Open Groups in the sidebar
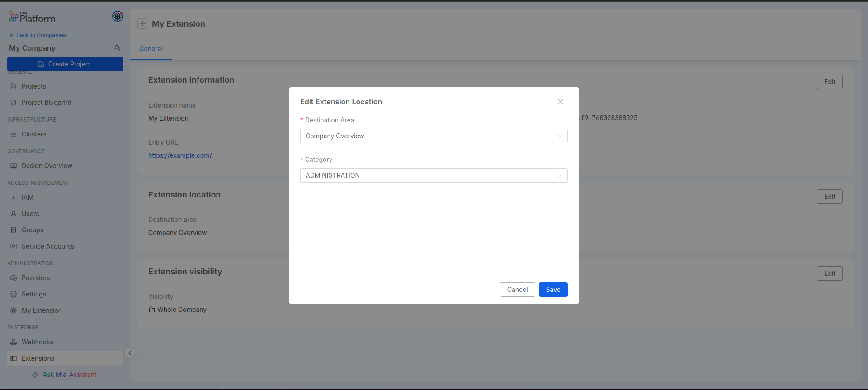 [x=65, y=230]
